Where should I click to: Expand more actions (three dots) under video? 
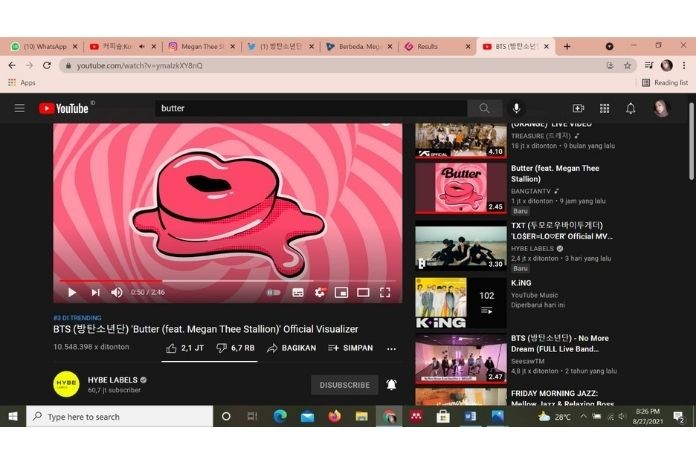point(391,348)
